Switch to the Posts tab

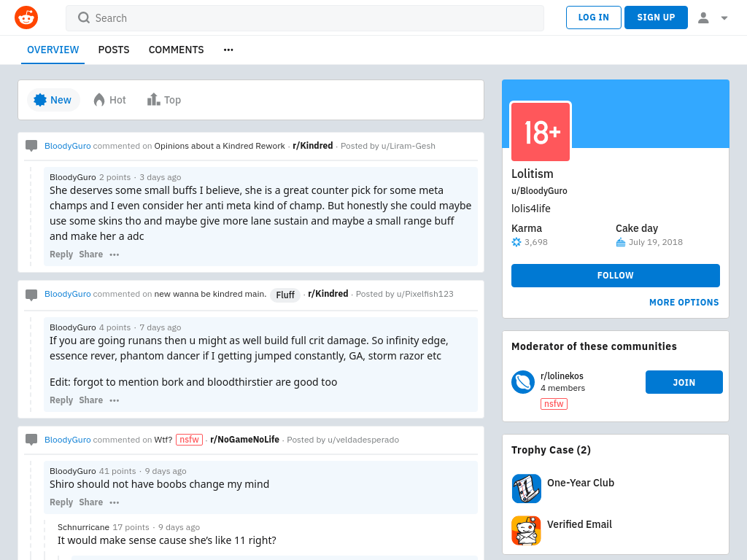click(x=114, y=50)
